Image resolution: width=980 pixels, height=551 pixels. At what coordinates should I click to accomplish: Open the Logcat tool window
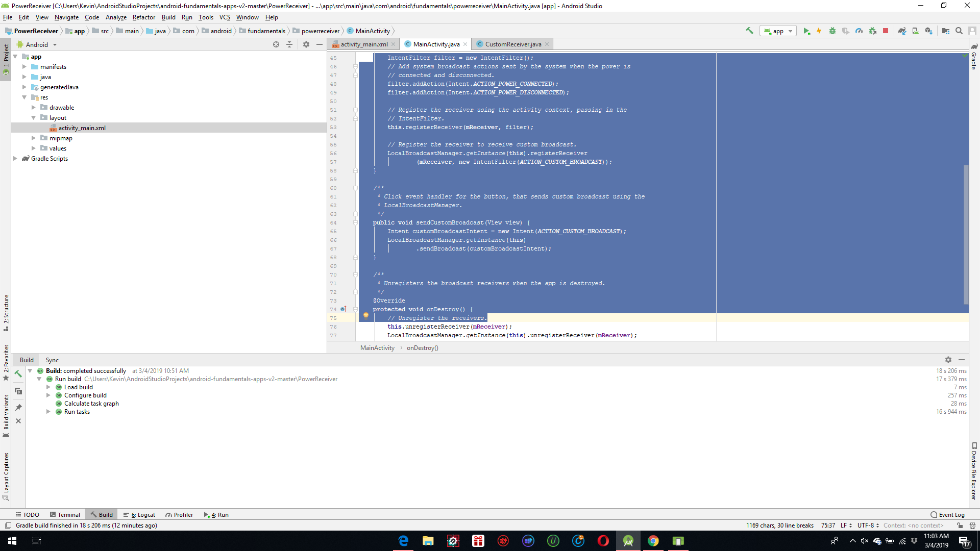coord(139,515)
